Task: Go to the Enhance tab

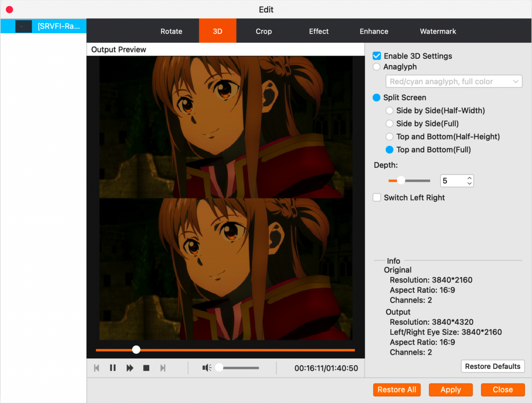Action: click(x=374, y=31)
